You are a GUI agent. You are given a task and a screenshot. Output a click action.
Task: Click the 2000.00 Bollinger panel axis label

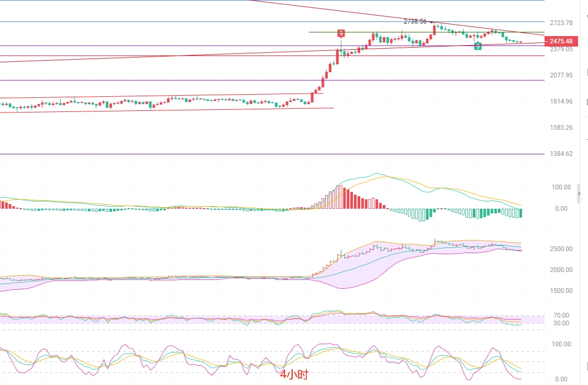click(561, 270)
